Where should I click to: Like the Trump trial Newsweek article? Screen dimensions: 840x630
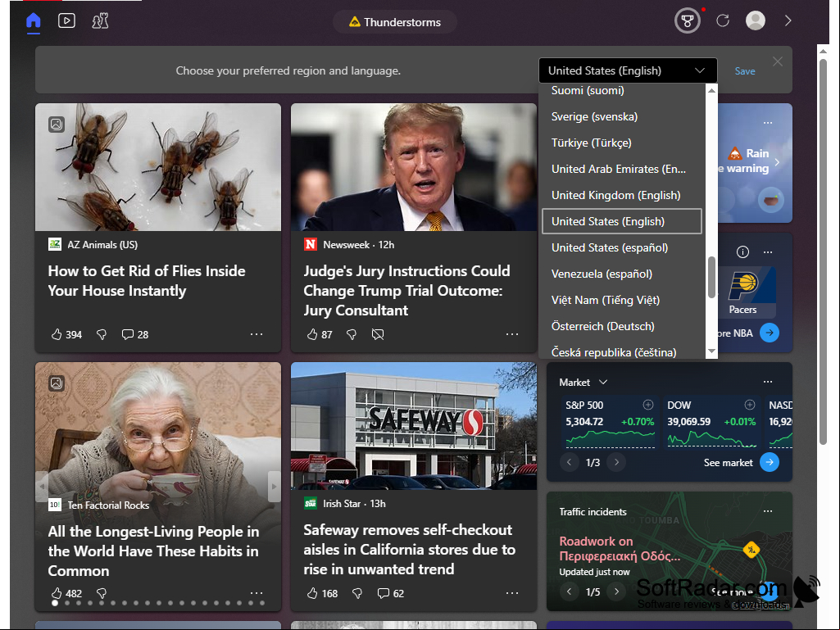point(312,334)
